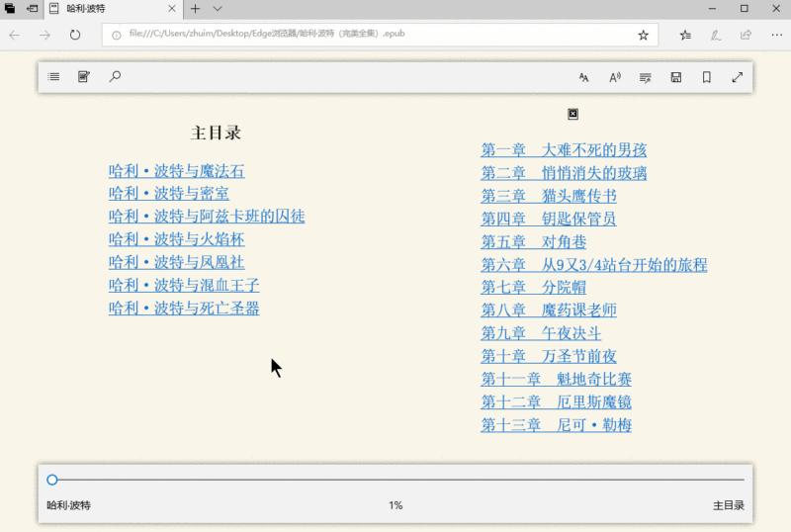Click the 1% progress label

(x=395, y=504)
